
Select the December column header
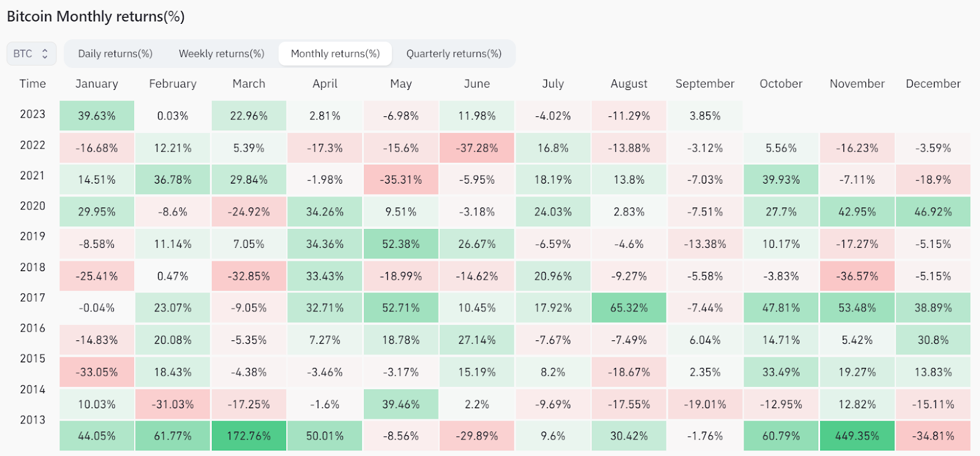click(x=933, y=84)
